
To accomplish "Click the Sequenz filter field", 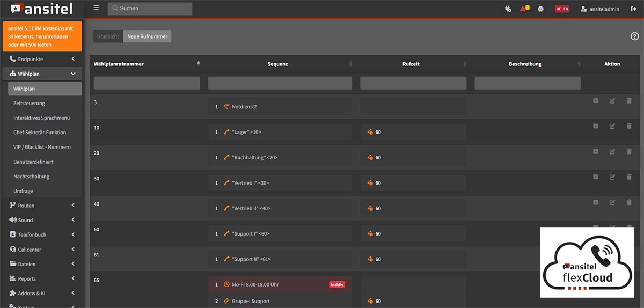I will (x=280, y=83).
